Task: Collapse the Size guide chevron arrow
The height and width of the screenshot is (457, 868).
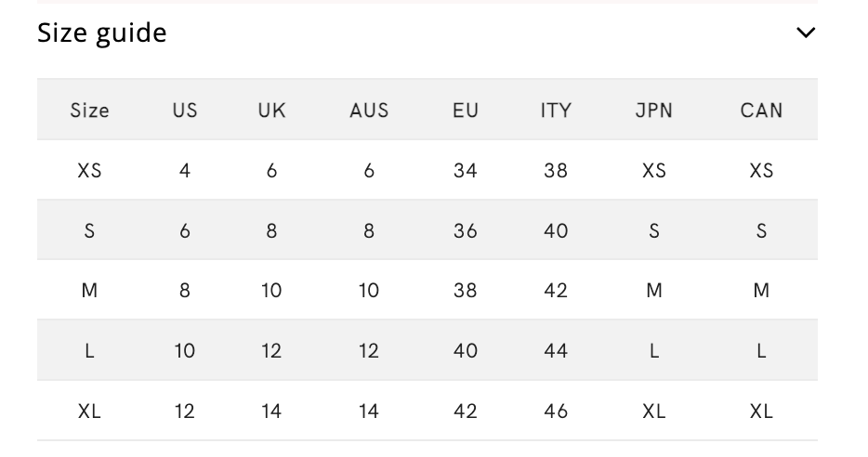Action: click(806, 33)
